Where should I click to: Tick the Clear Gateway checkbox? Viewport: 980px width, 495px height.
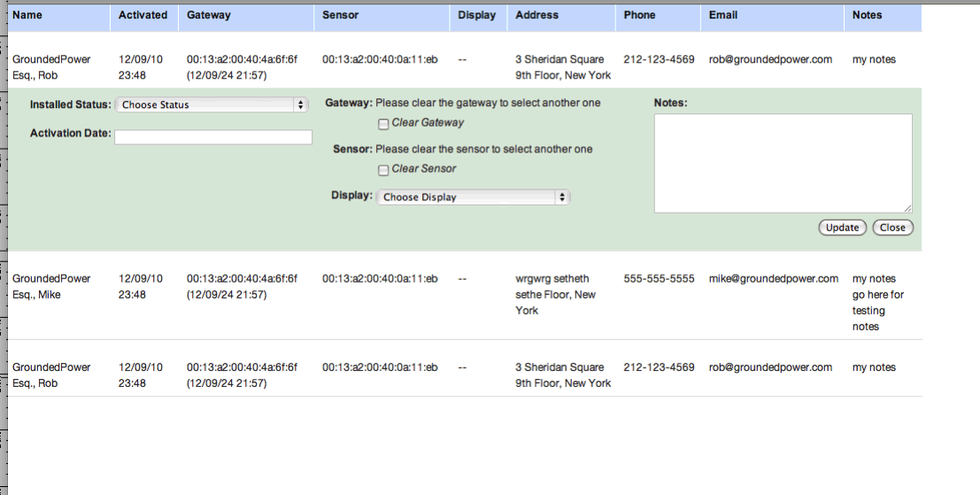(383, 124)
